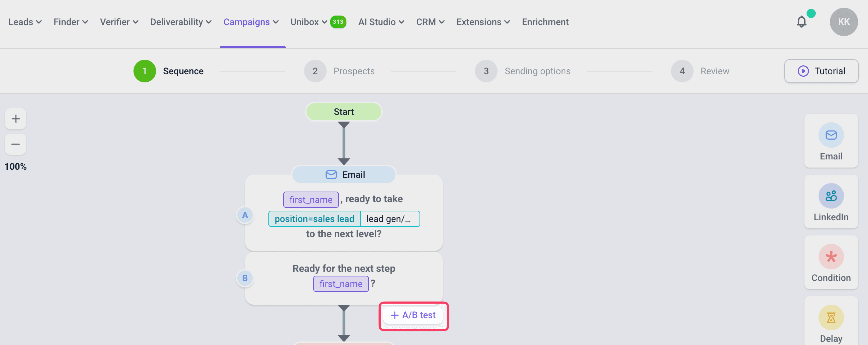Expand the Deliverability dropdown menu
868x345 pixels.
[181, 22]
